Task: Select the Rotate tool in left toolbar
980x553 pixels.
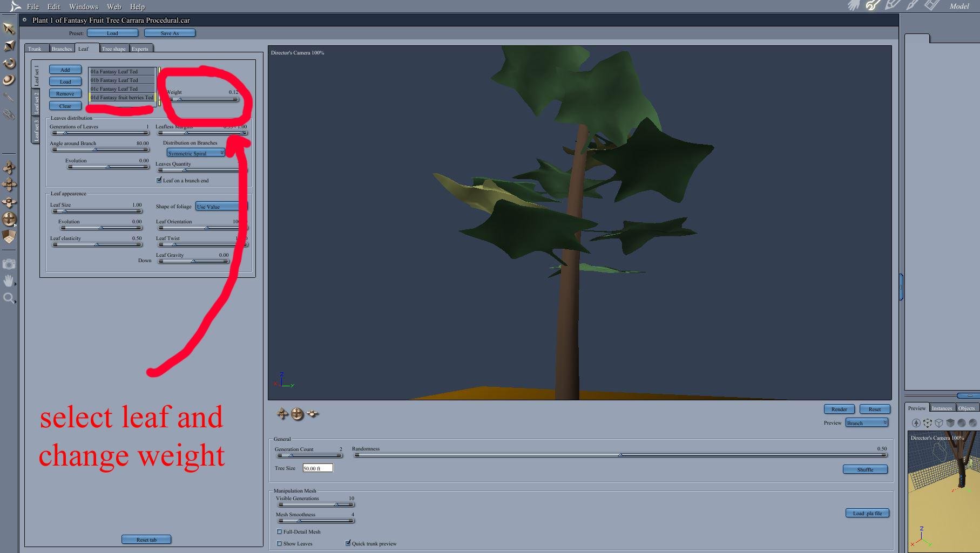Action: point(9,63)
